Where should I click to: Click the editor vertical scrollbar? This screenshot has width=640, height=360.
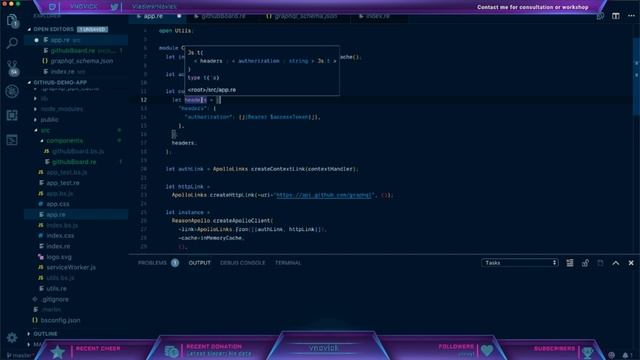[636, 76]
